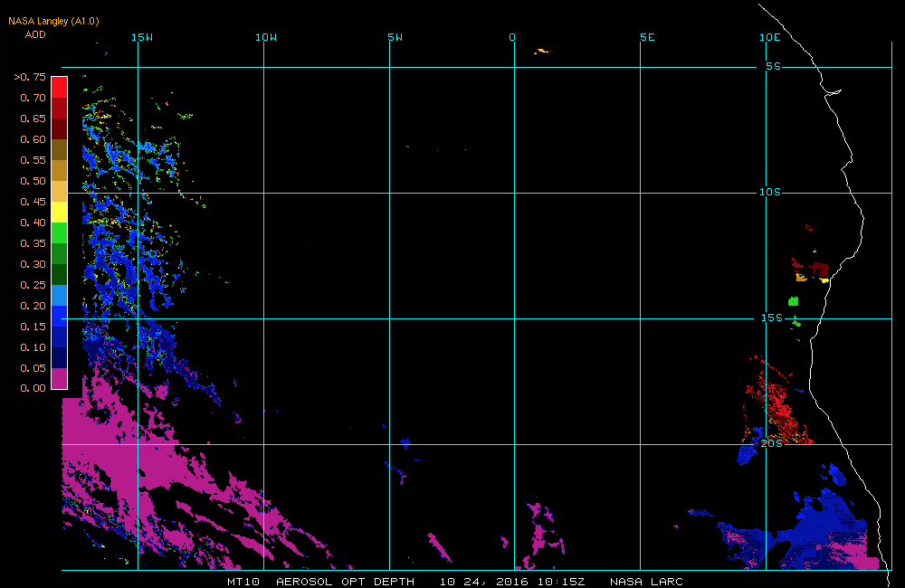This screenshot has height=588, width=905.
Task: Click the 10:15Z timestamp in the footer
Action: pos(568,581)
